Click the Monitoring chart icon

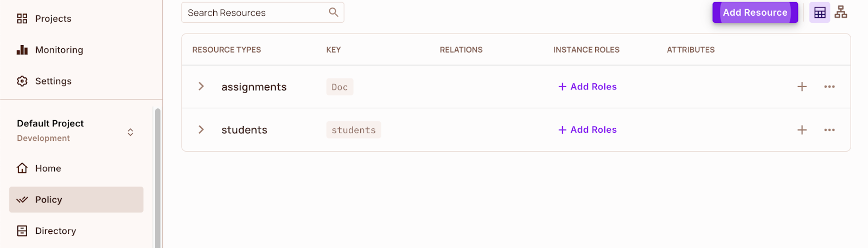click(x=22, y=50)
